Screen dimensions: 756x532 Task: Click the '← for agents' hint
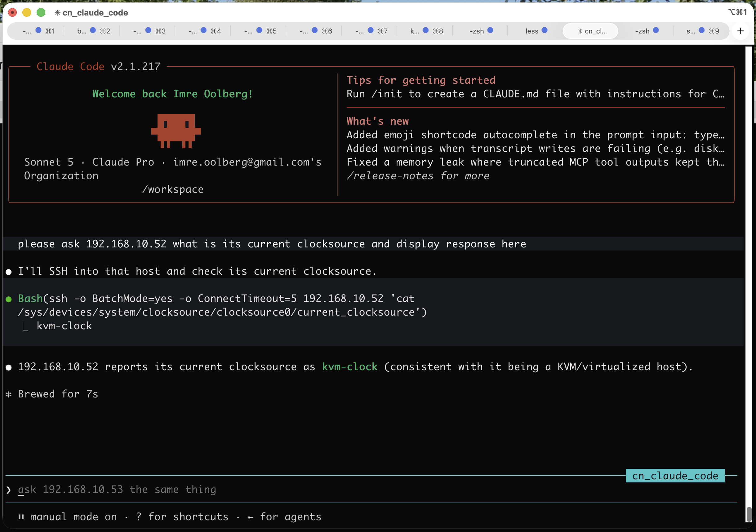284,517
